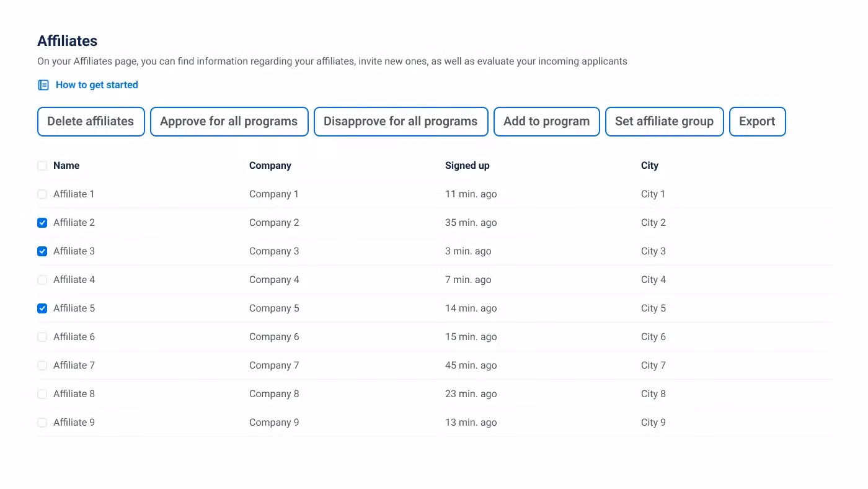The image size is (868, 489).
Task: Tick the Affiliate 6 checkbox
Action: click(x=42, y=337)
